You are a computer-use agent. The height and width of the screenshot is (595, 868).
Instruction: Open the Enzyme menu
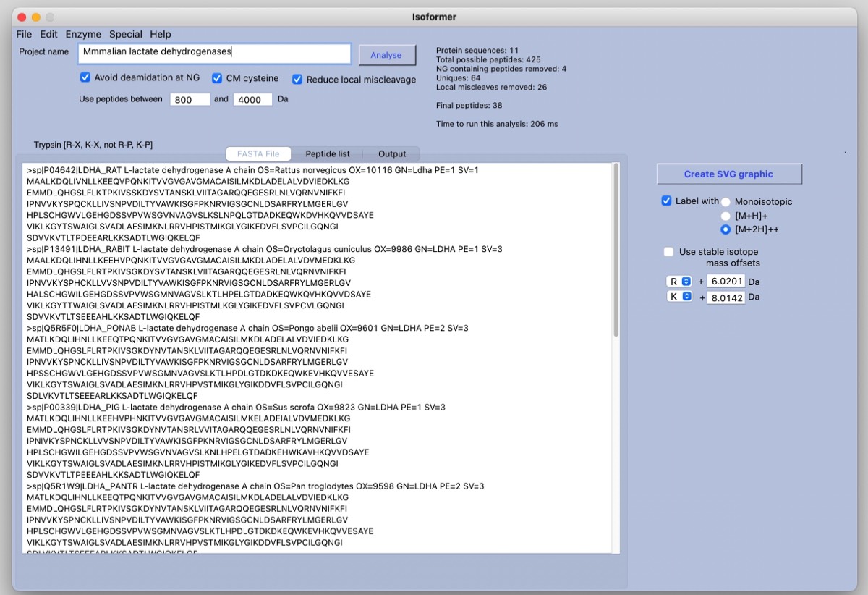pos(83,34)
